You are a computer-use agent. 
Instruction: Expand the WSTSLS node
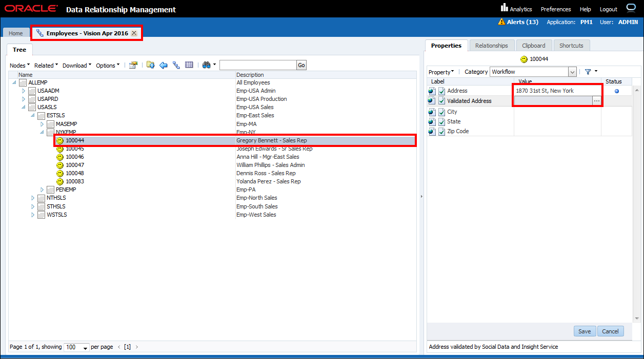pos(33,215)
